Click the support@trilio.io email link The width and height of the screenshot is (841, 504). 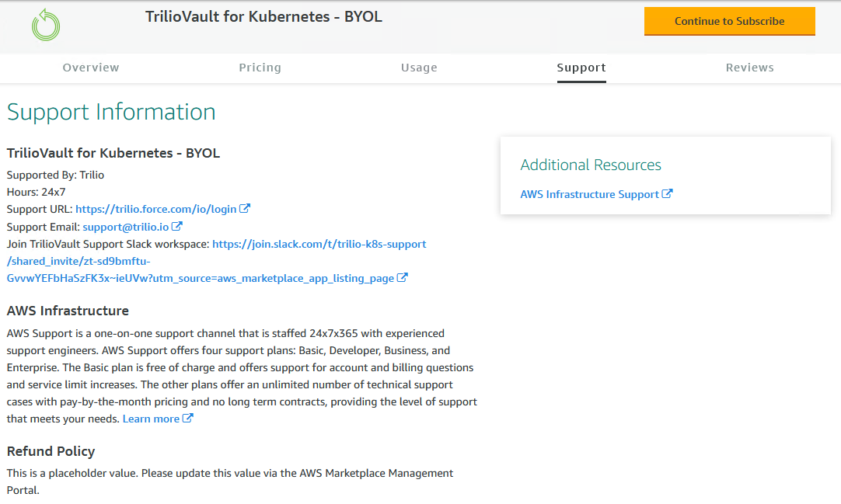(126, 227)
